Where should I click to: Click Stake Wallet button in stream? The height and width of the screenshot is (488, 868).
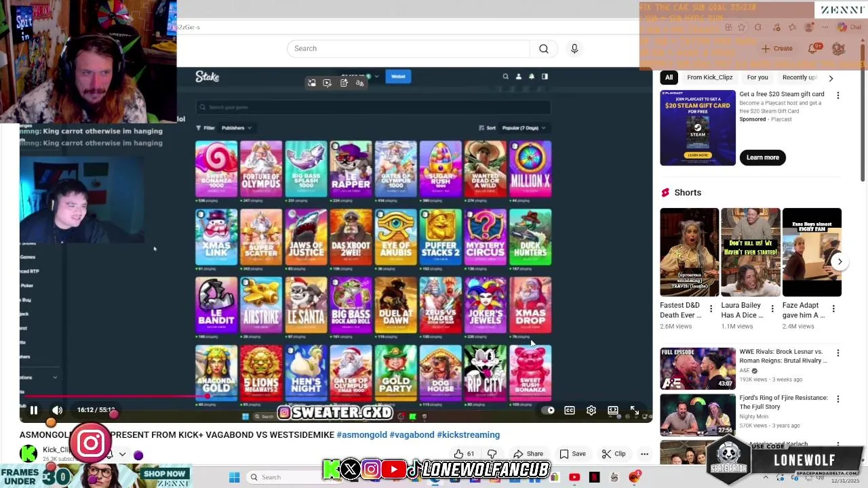(x=398, y=77)
